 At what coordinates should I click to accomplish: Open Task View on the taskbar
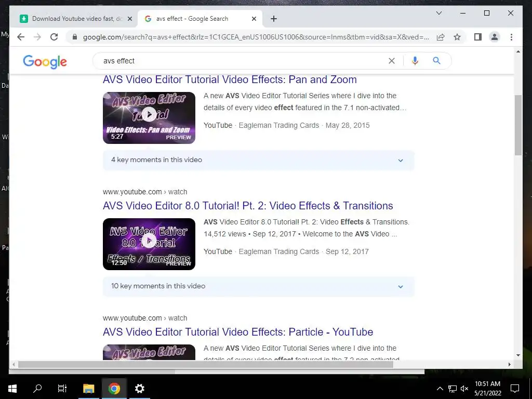[62, 389]
